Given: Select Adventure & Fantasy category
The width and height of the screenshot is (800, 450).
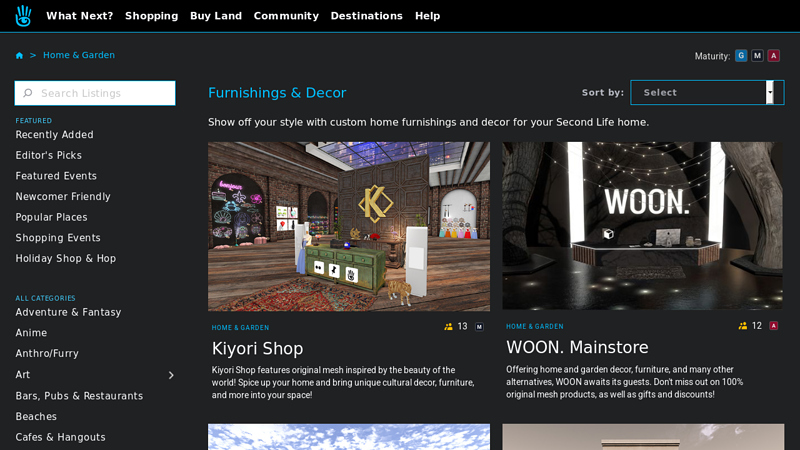Looking at the screenshot, I should [x=68, y=312].
